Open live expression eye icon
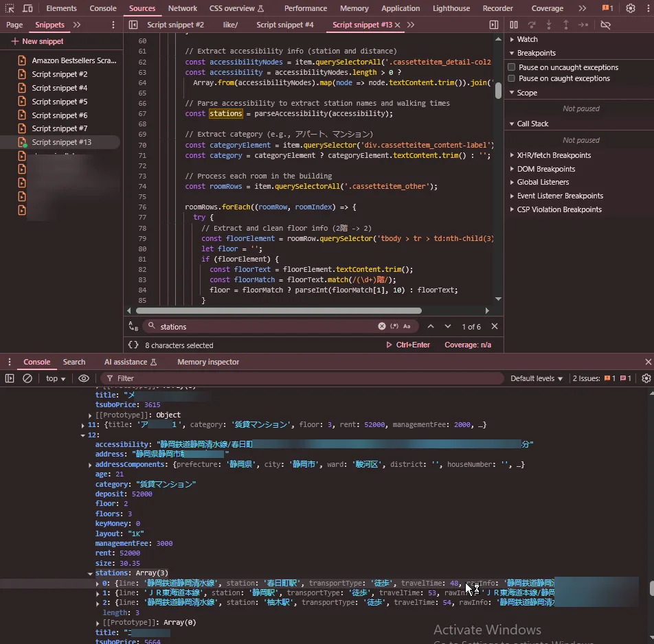This screenshot has height=644, width=654. pos(84,378)
